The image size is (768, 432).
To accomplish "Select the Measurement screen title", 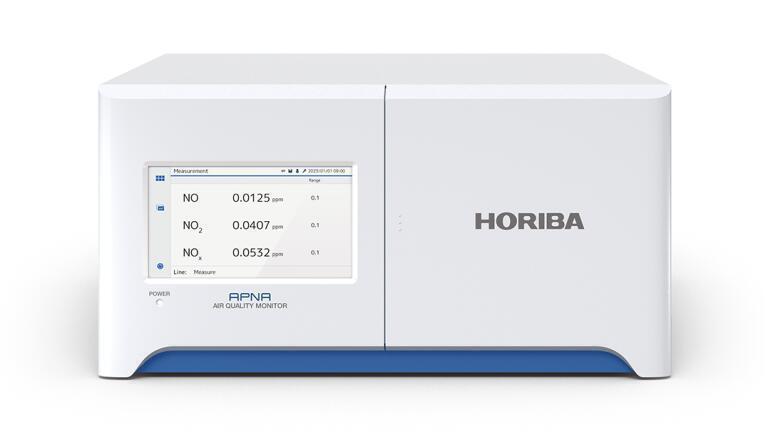I will [191, 171].
